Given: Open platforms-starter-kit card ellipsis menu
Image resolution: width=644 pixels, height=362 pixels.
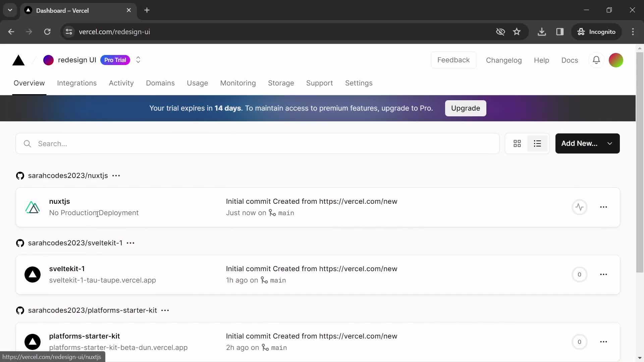Looking at the screenshot, I should click(603, 342).
